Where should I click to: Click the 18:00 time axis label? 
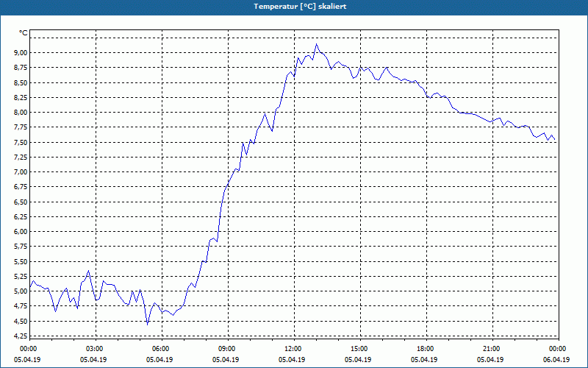[426, 348]
